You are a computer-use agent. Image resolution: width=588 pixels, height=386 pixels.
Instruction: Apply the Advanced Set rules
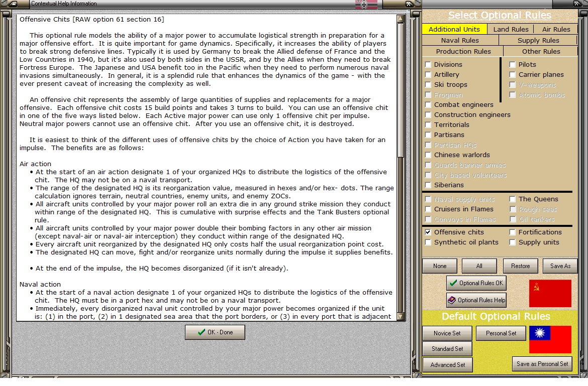coord(447,364)
